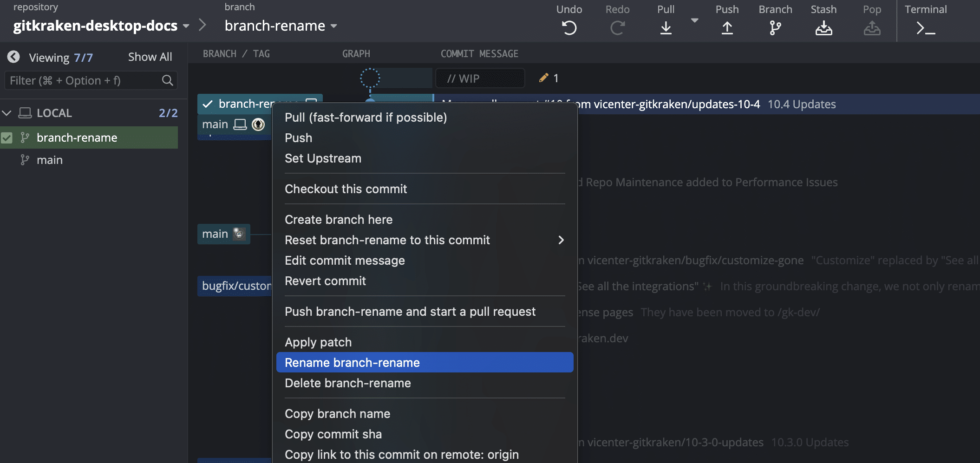The width and height of the screenshot is (980, 463).
Task: Toggle Show All in the branch panel
Action: (x=150, y=56)
